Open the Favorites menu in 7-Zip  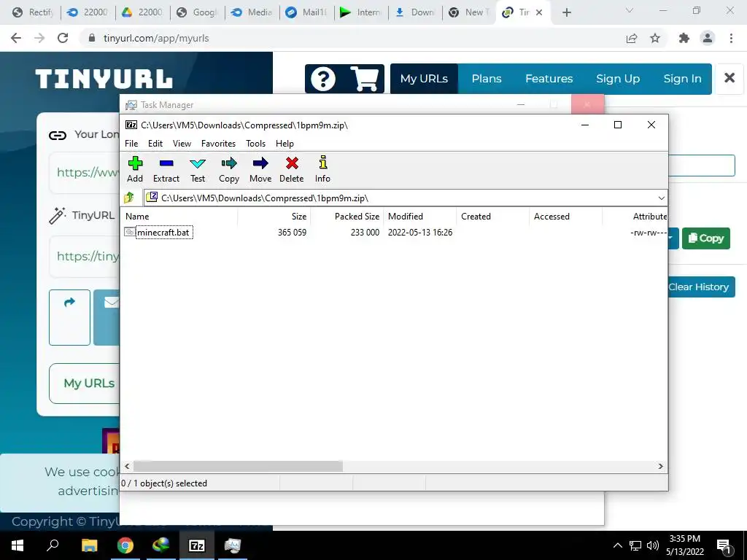click(218, 144)
